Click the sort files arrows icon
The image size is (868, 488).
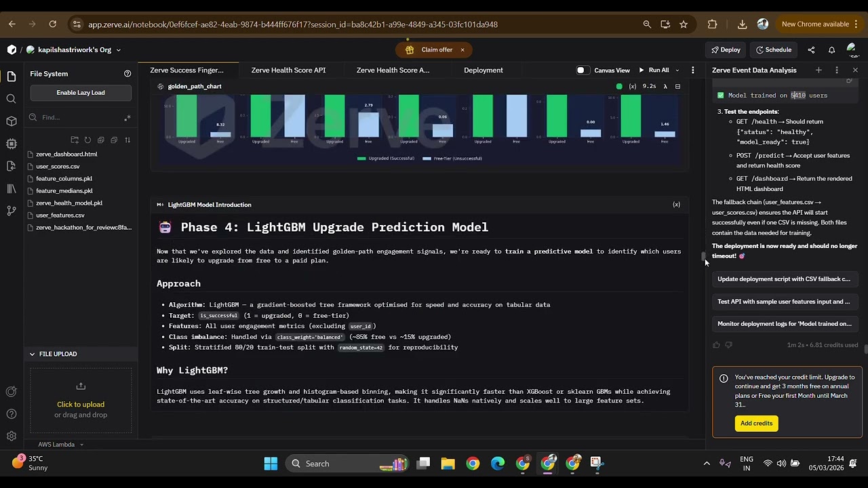pyautogui.click(x=127, y=140)
